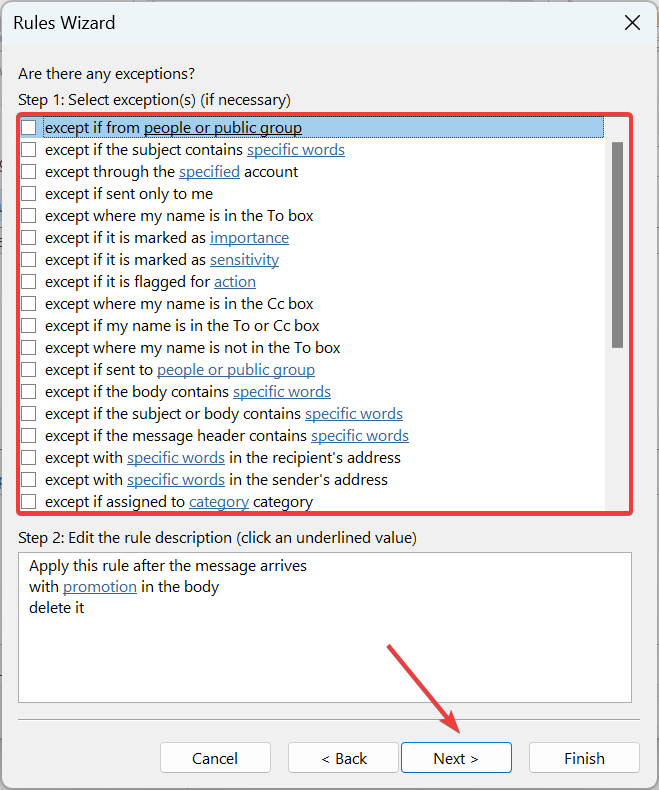Viewport: 659px width, 790px height.
Task: Check 'except with specific words in the recipient's address'
Action: pyautogui.click(x=29, y=457)
